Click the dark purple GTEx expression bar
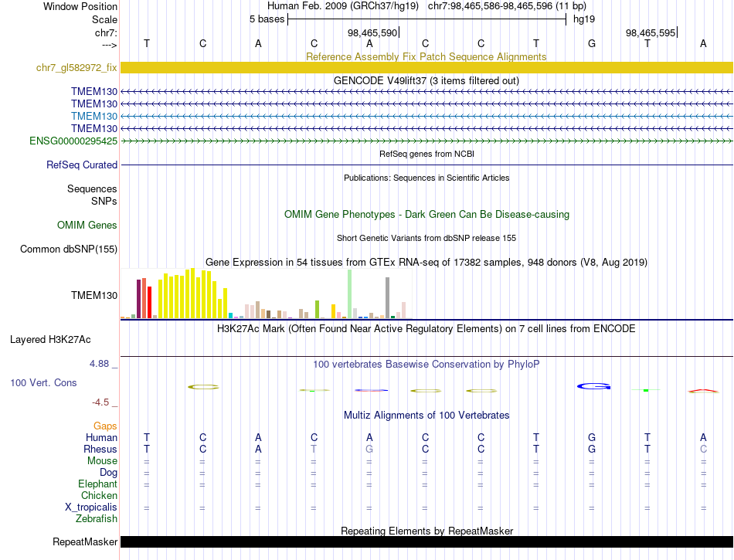Image resolution: width=734 pixels, height=560 pixels. pos(138,299)
